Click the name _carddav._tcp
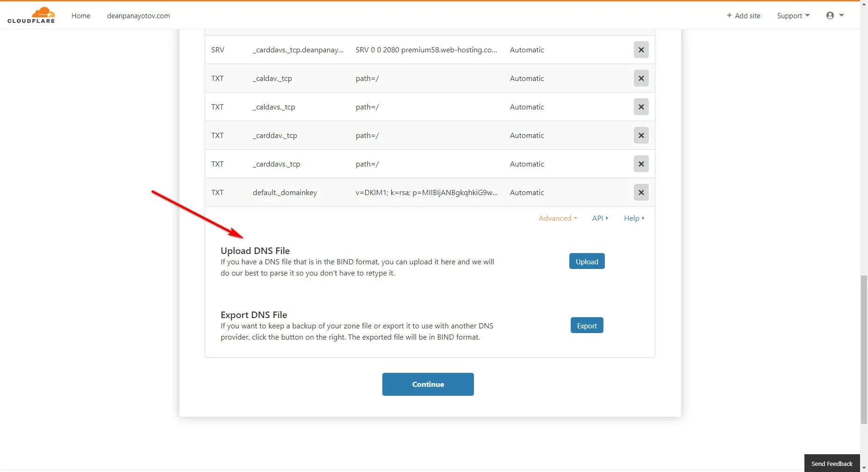Viewport: 868px width, 472px height. (275, 135)
